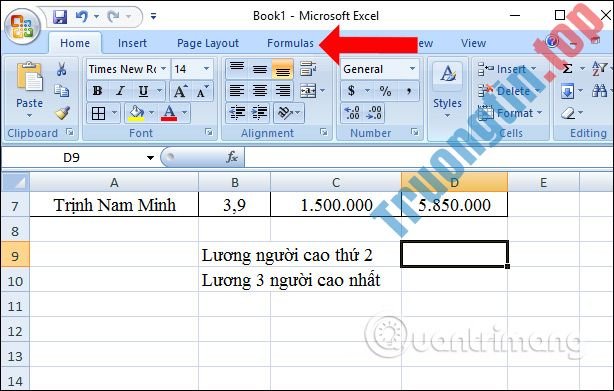Open Customize Quick Access Toolbar dropdown
The image size is (614, 391).
coord(153,16)
